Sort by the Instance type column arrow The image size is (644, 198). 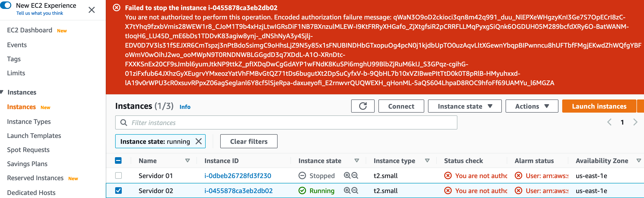coord(427,160)
